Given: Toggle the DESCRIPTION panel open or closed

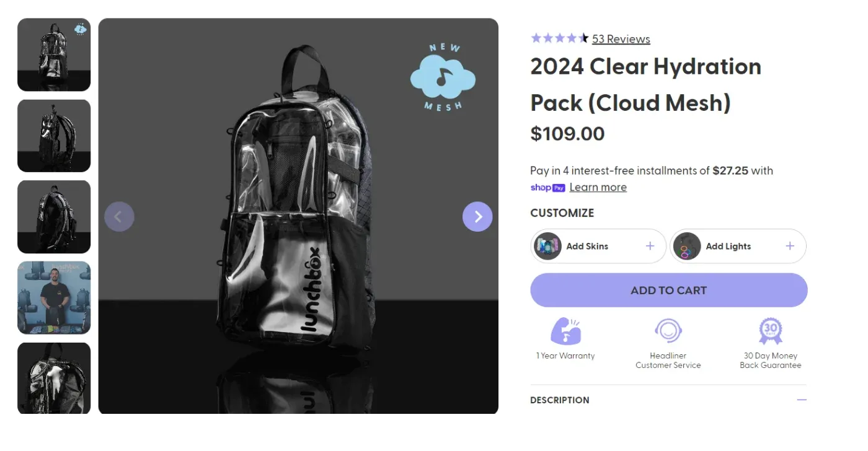Looking at the screenshot, I should coord(668,400).
